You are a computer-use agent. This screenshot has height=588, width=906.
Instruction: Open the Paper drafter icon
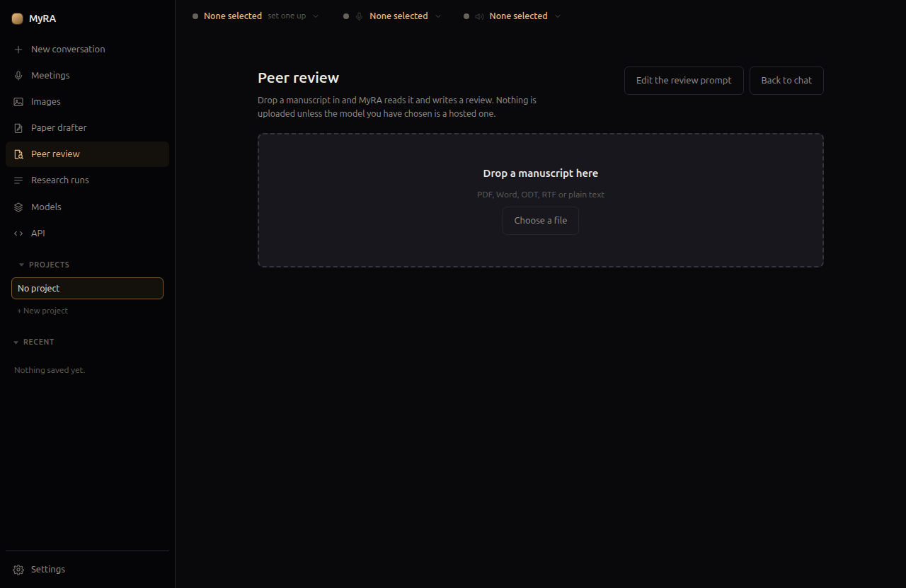coord(18,128)
